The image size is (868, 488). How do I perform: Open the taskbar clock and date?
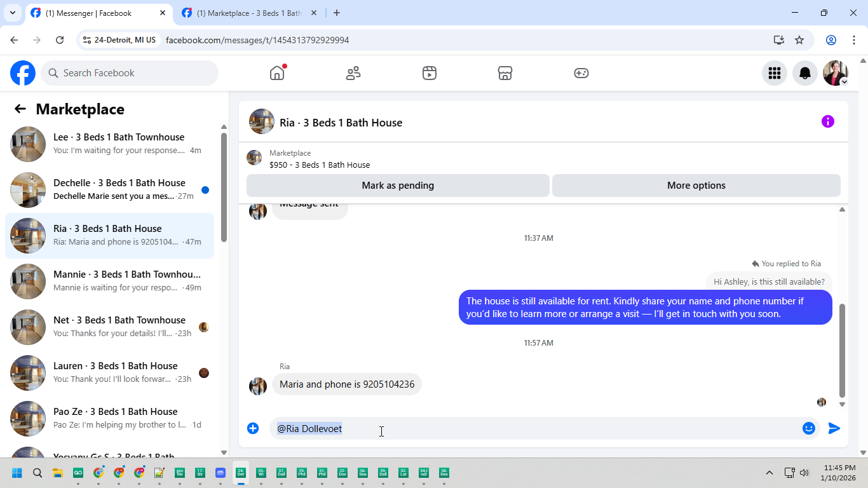pyautogui.click(x=839, y=473)
